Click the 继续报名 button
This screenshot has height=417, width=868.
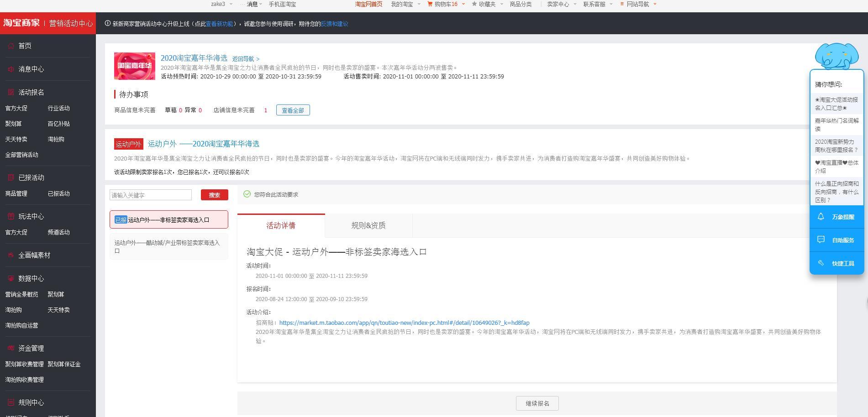coord(537,403)
